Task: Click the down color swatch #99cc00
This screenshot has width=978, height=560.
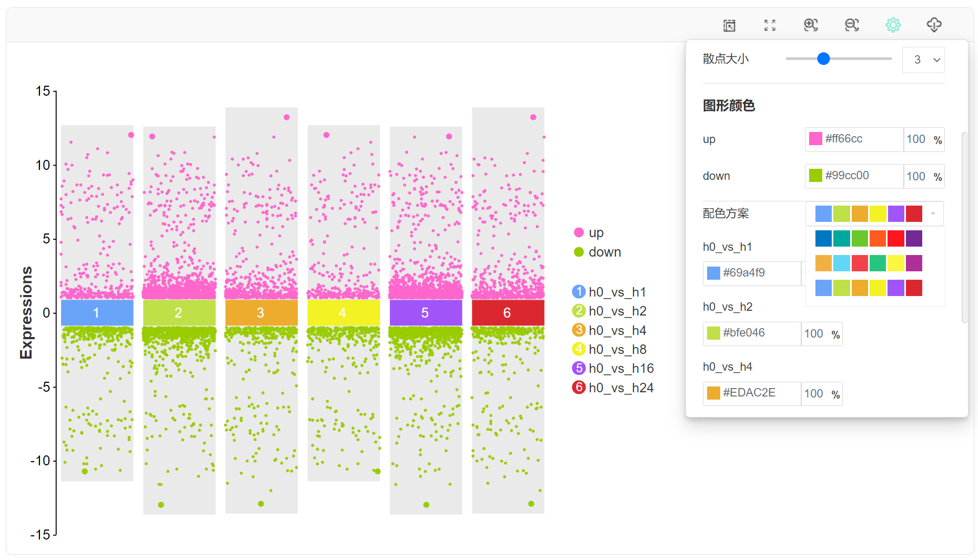Action: click(815, 176)
